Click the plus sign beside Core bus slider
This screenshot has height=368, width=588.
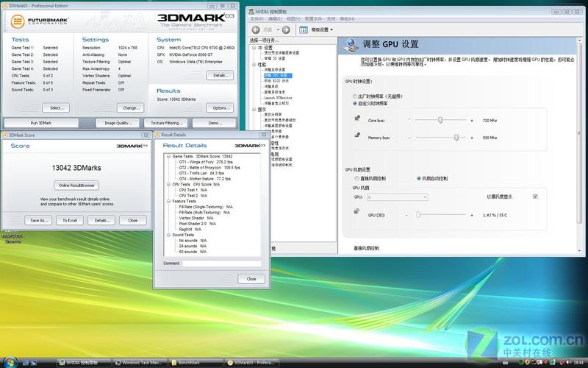click(x=472, y=121)
